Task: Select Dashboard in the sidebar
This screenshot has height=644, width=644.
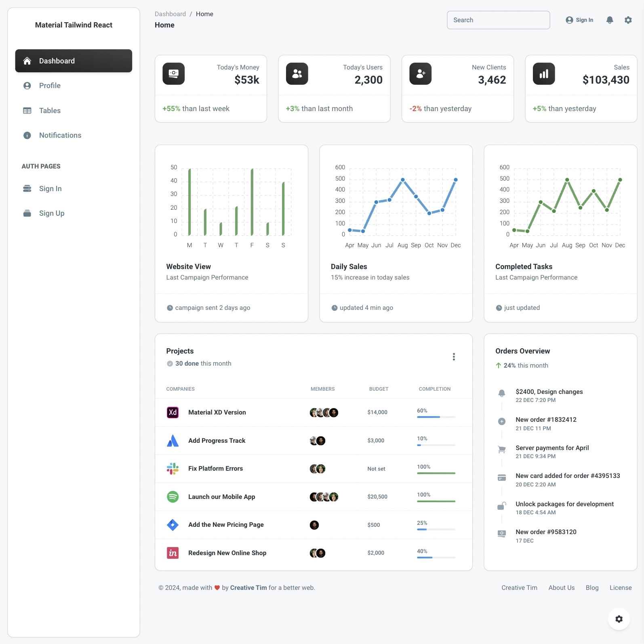Action: [x=74, y=61]
